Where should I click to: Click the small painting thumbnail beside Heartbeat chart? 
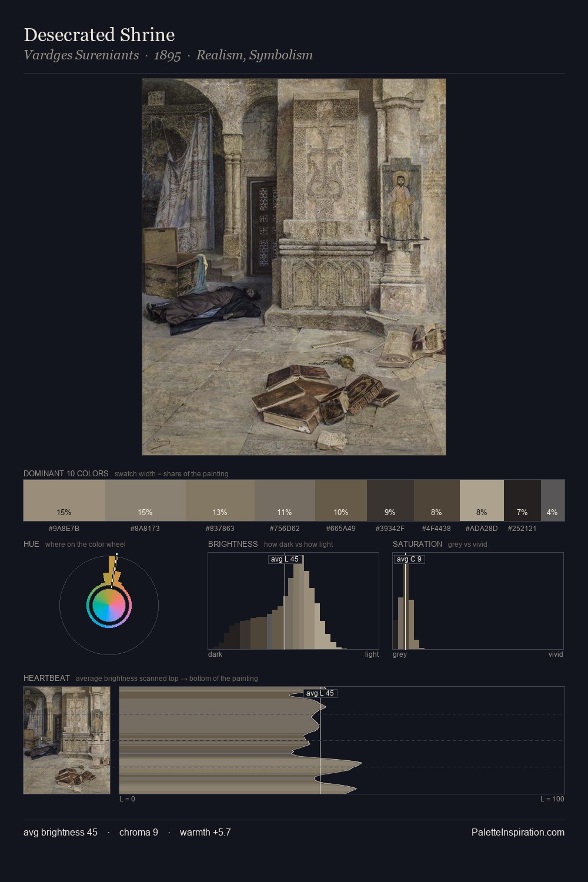click(x=66, y=740)
